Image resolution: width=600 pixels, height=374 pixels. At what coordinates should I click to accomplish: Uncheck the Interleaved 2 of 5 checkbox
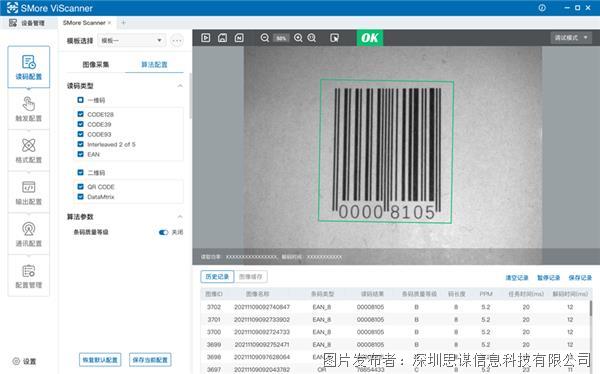pos(80,144)
